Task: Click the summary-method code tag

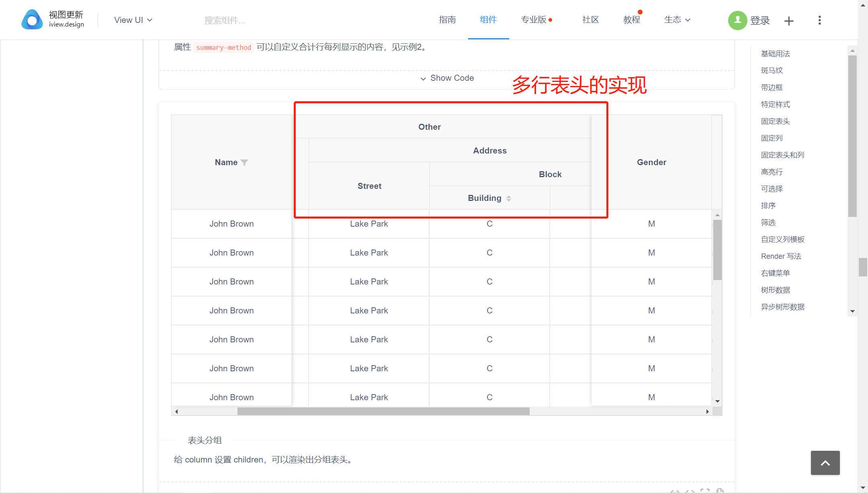Action: pyautogui.click(x=223, y=47)
